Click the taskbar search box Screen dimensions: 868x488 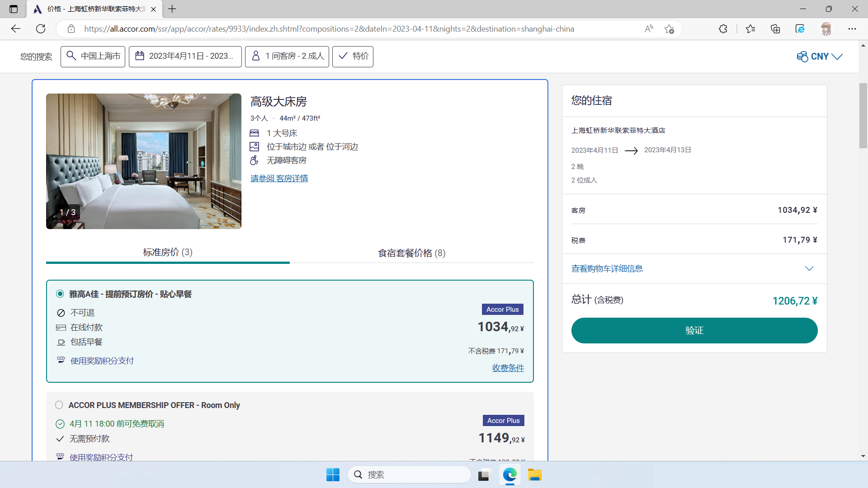point(410,475)
